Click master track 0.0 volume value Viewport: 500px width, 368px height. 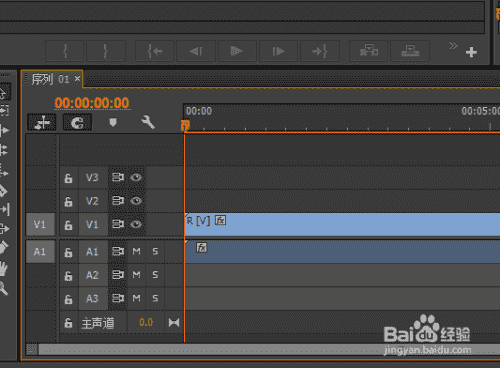click(x=146, y=322)
